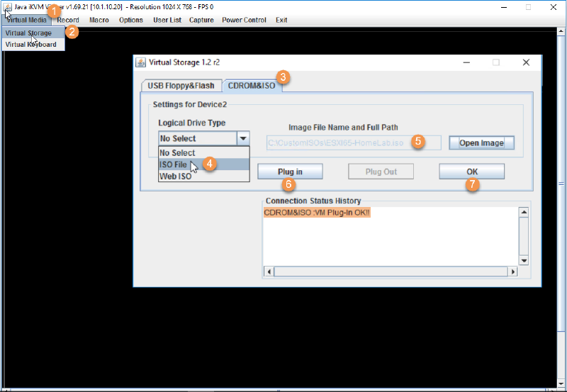Click the Exit menu item
Screen dimensions: 567x392
point(281,20)
